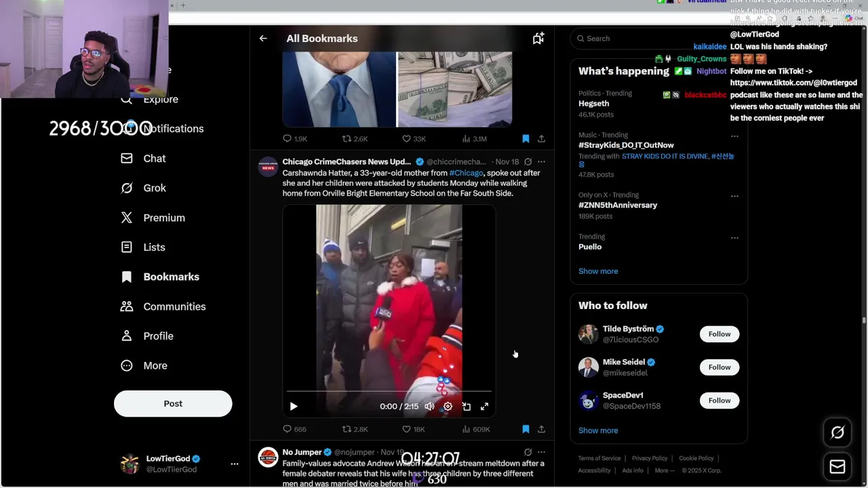Open Cookie Policy footer link
The height and width of the screenshot is (488, 868).
[696, 458]
